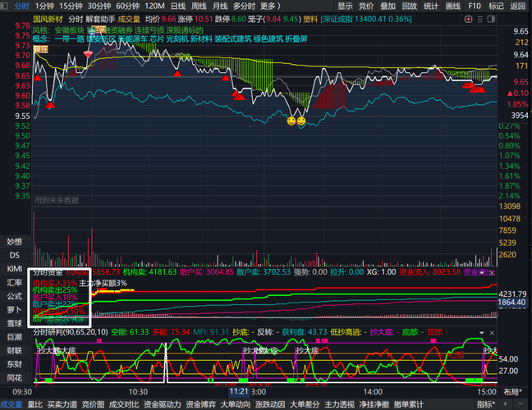The width and height of the screenshot is (532, 410).
Task: Click the 显示 button
Action: pyautogui.click(x=345, y=6)
